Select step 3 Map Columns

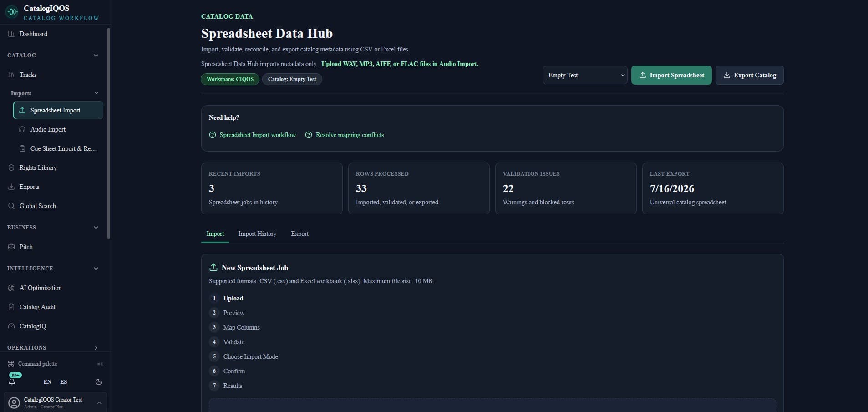coord(234,327)
